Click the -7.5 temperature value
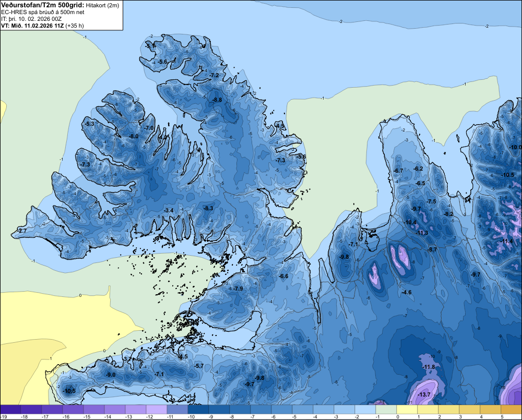Screen dimensions: 522x420 click(x=431, y=201)
